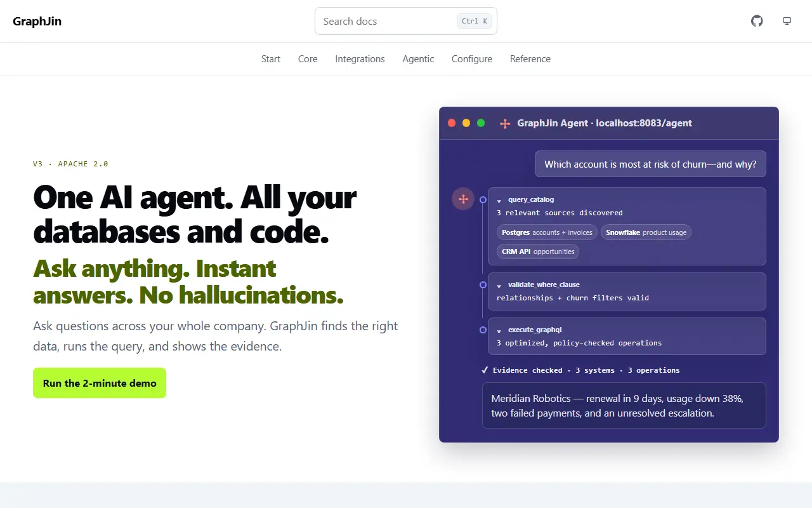Open the GitHub repository icon
The height and width of the screenshot is (508, 812).
(757, 21)
